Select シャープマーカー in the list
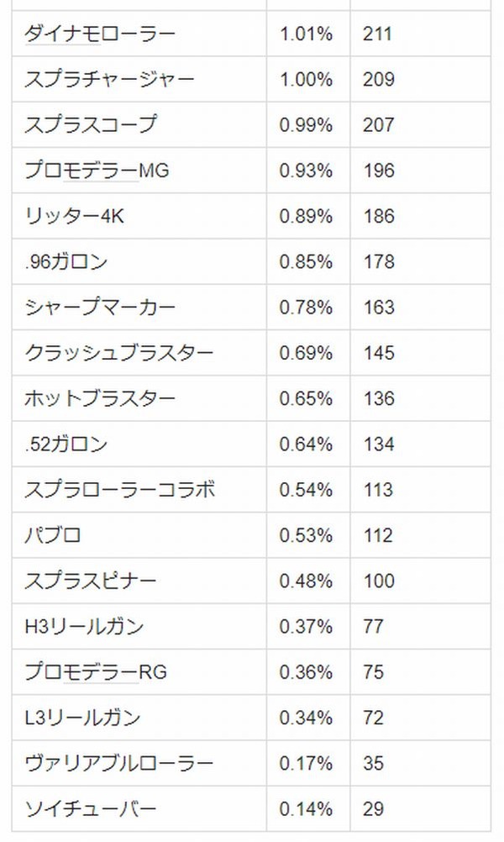The width and height of the screenshot is (504, 842). coord(100,308)
